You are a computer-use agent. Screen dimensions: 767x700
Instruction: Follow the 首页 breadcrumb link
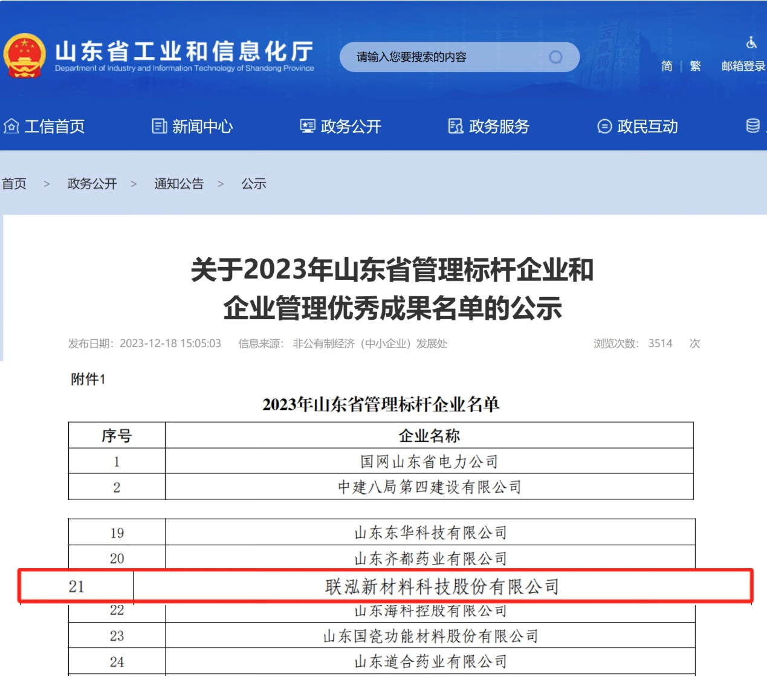click(15, 184)
